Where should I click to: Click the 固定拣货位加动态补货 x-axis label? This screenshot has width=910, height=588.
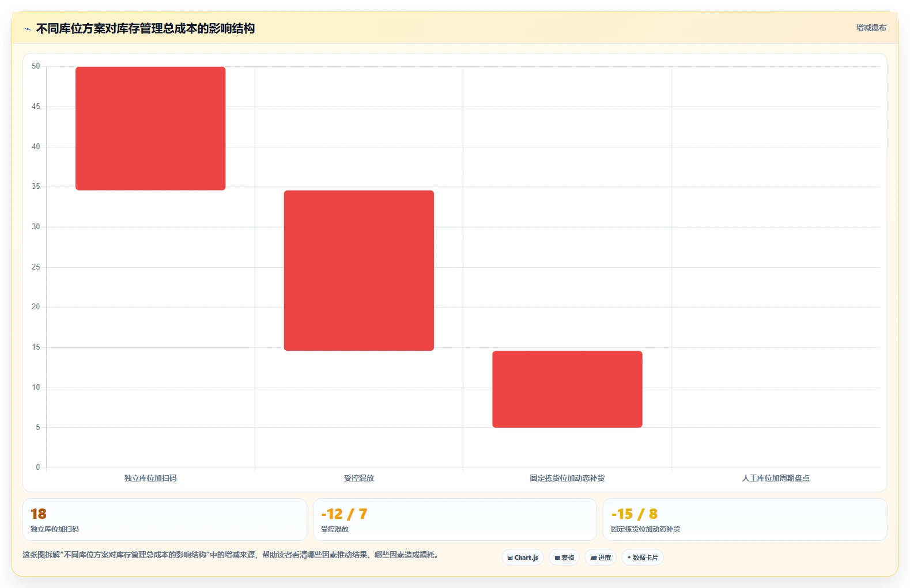[567, 478]
